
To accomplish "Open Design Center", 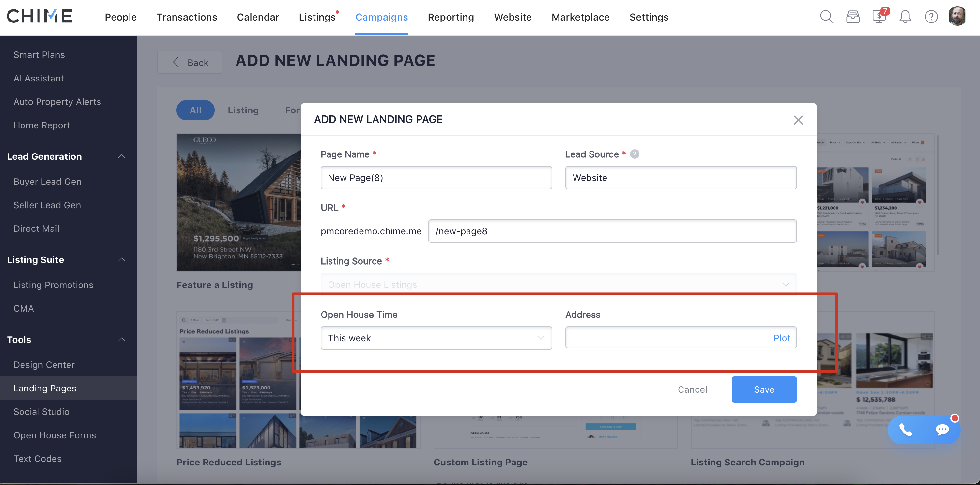I will point(44,365).
